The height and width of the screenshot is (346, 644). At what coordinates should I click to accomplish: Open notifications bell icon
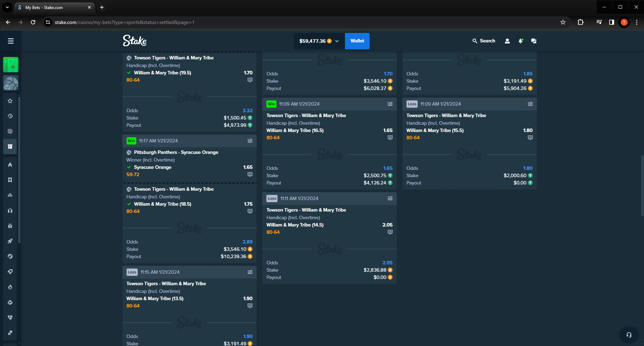click(521, 41)
